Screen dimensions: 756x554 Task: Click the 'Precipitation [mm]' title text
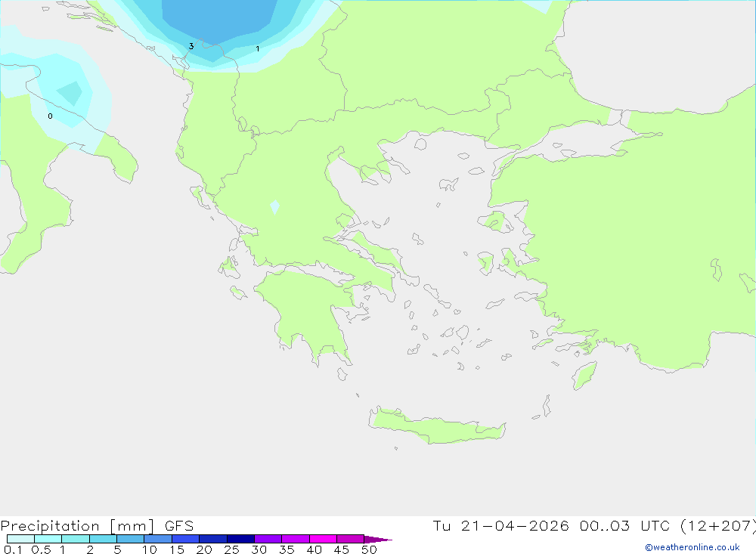(x=77, y=526)
